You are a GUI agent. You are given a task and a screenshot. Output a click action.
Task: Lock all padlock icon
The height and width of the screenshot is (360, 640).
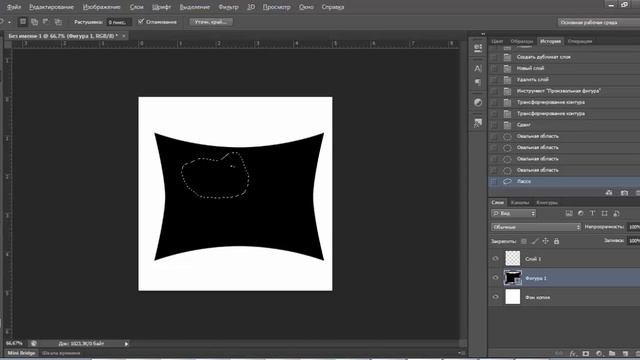[x=556, y=241]
